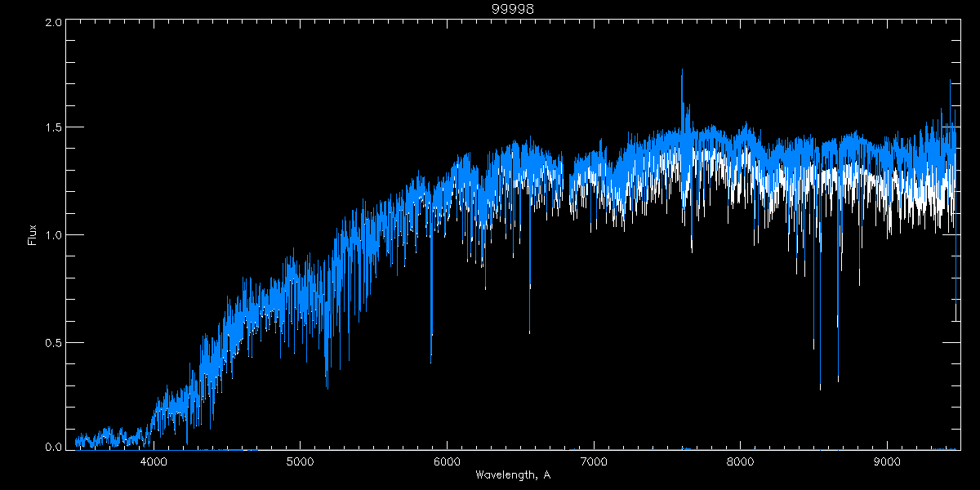Click the 9000 wavelength tick label
The width and height of the screenshot is (980, 490).
coord(886,461)
